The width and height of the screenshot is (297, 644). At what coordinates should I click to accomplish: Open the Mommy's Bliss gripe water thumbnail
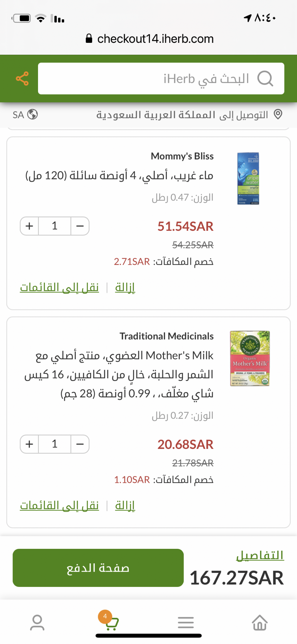point(248,178)
